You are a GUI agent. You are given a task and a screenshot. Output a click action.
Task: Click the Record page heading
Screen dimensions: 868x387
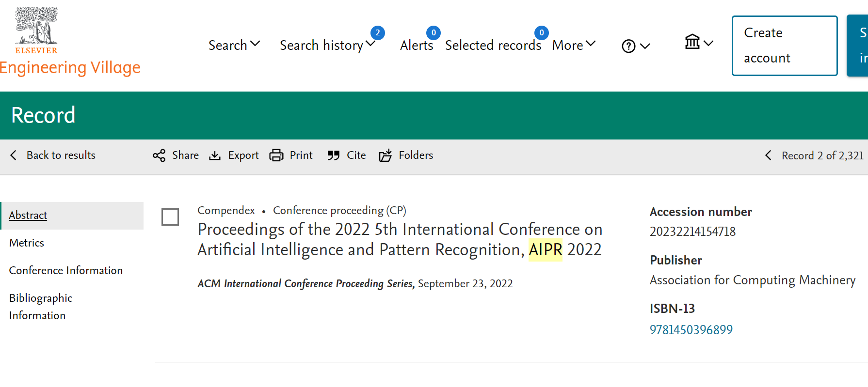pyautogui.click(x=43, y=115)
